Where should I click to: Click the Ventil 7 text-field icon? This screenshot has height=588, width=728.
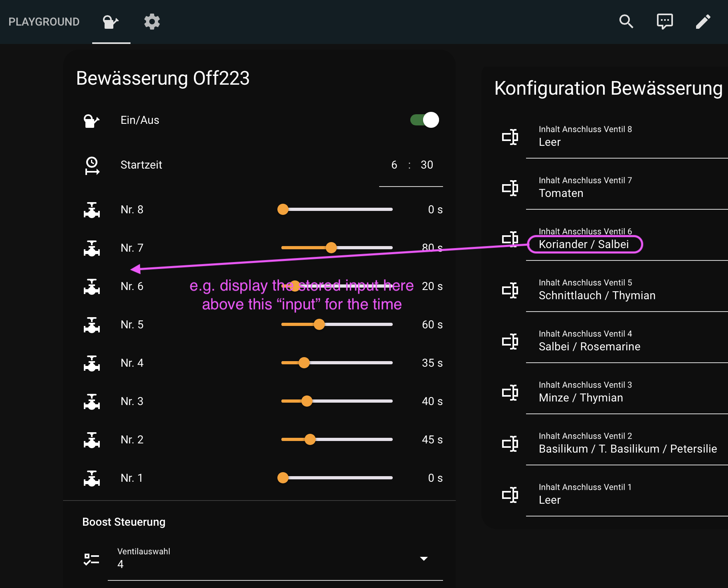click(510, 187)
